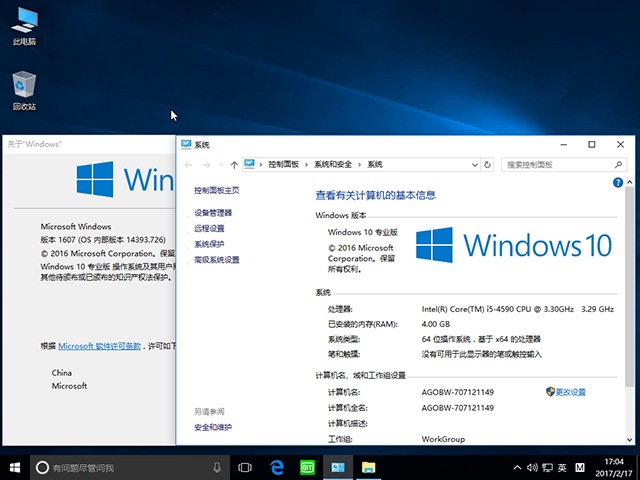Image resolution: width=640 pixels, height=480 pixels.
Task: Open 高级系统设置 link
Action: [216, 260]
